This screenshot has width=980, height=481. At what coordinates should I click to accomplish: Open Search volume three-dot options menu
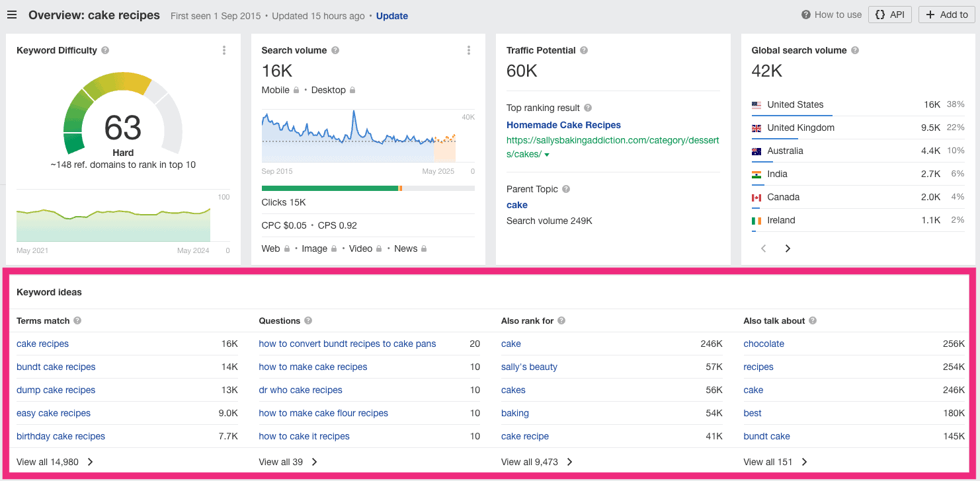click(469, 50)
